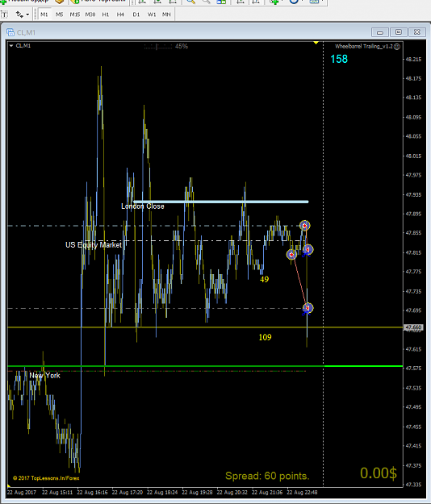The height and width of the screenshot is (504, 431).
Task: Click the 47.660 current price tag
Action: tap(413, 327)
